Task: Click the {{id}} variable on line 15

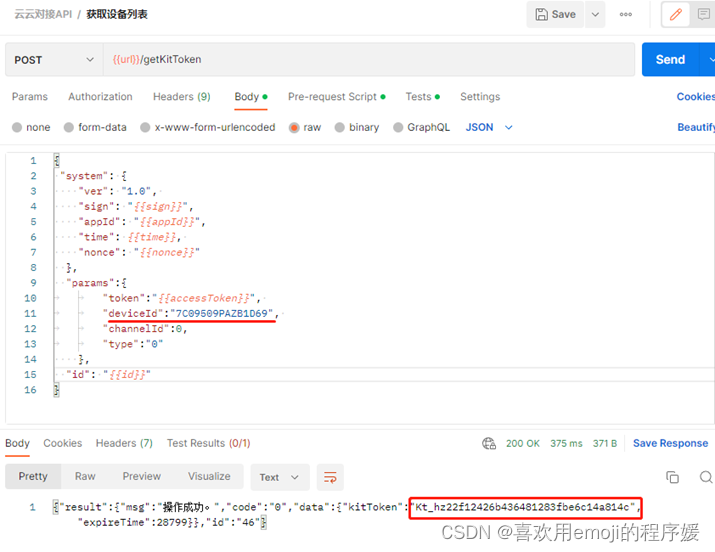Action: pos(127,374)
